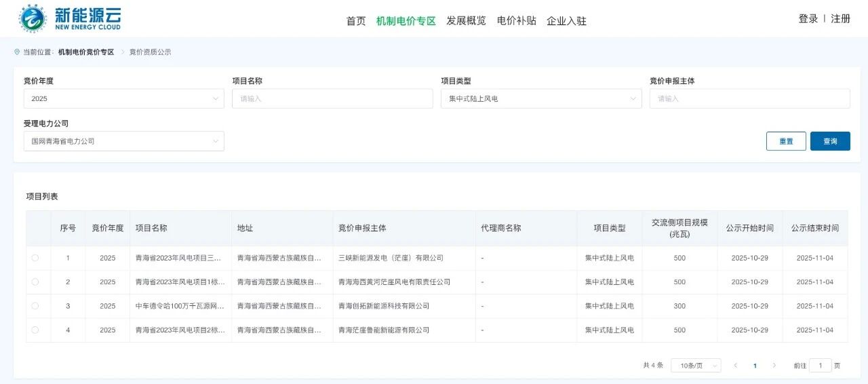Expand the 项目类型 dropdown
868x384 pixels.
(540, 98)
